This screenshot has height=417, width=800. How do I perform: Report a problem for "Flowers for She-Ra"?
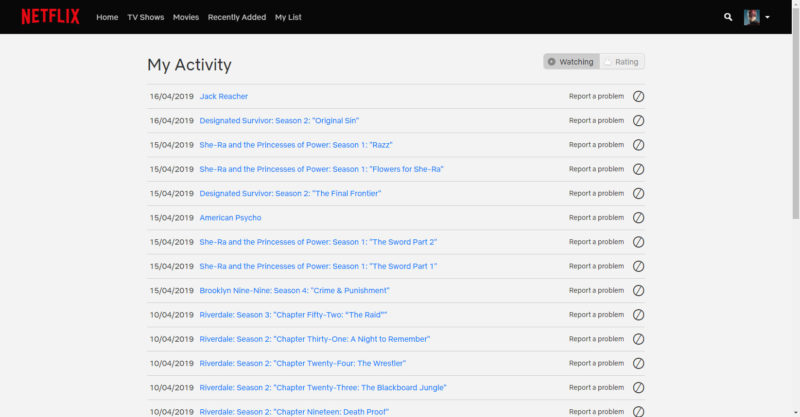[x=596, y=169]
